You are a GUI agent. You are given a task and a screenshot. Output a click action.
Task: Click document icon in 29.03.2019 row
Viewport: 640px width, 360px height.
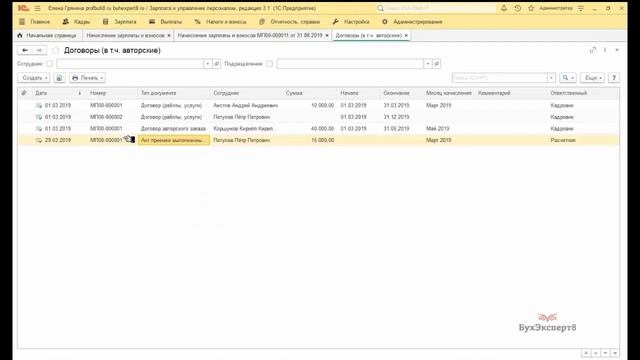[x=39, y=140]
